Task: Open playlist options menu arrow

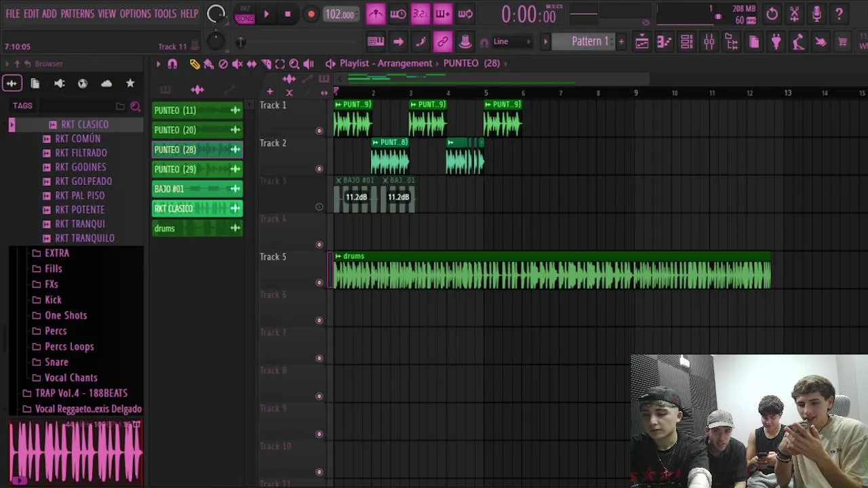Action: 158,64
